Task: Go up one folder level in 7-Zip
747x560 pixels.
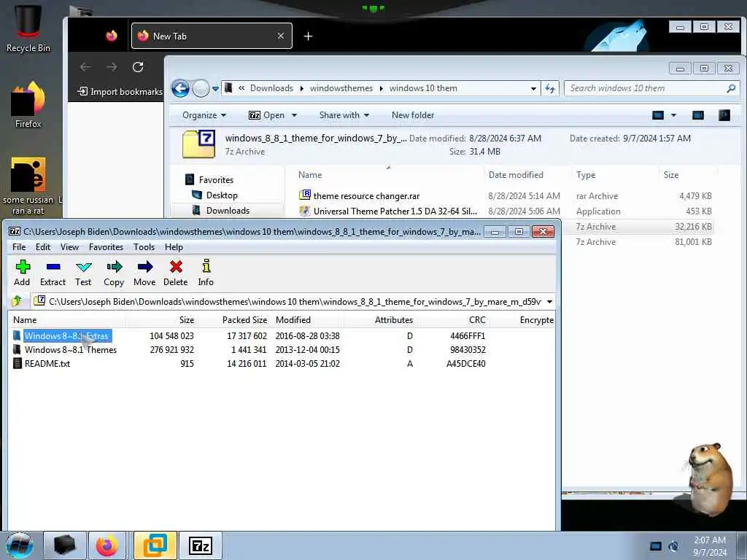Action: point(18,301)
